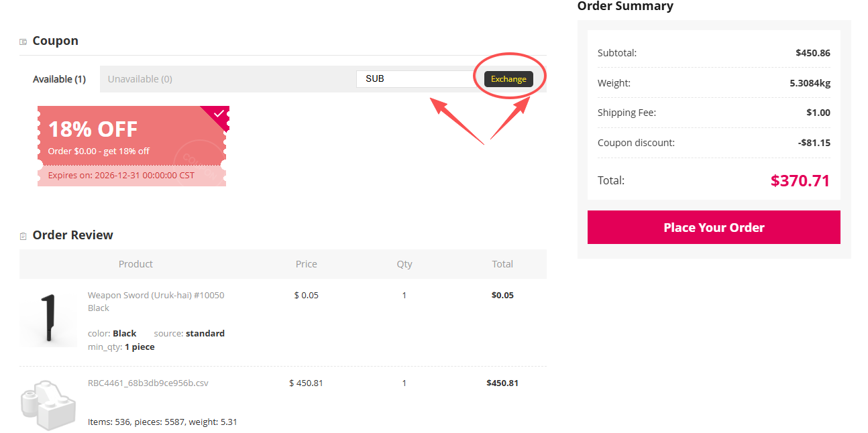Click the Qty column header
Screen dimensions: 868x433
coord(404,264)
